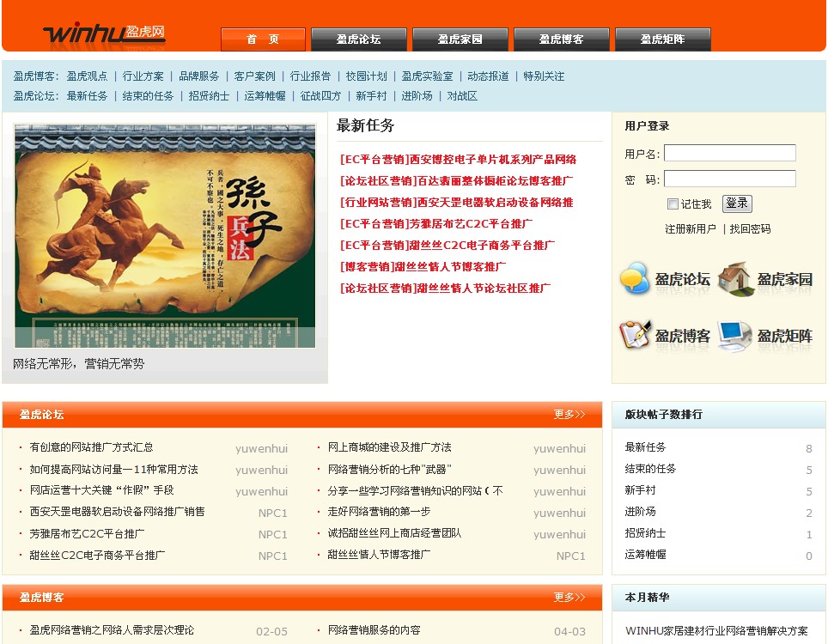This screenshot has width=828, height=644.
Task: Open 盈虎观点 in the subnav
Action: [87, 76]
